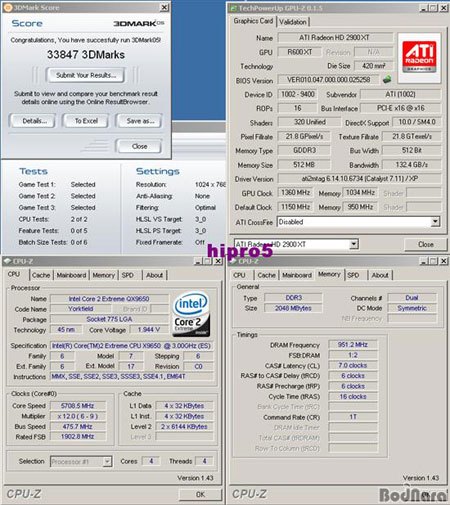Click the Device ID 1002 - 9400 field
Image resolution: width=450 pixels, height=505 pixels.
point(297,94)
